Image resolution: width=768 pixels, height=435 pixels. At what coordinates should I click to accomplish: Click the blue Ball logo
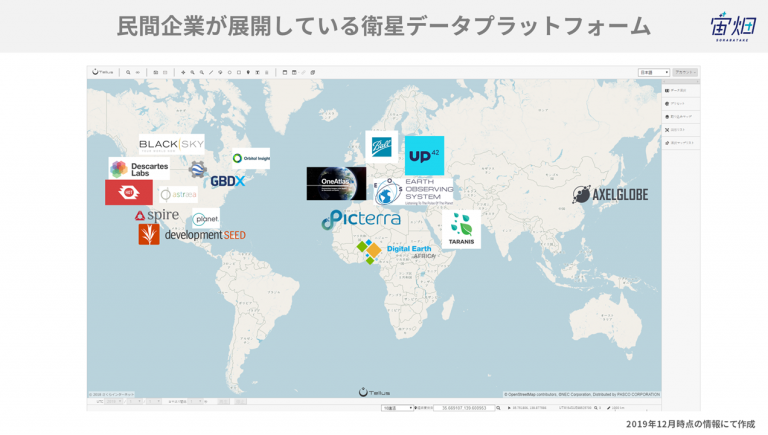pyautogui.click(x=382, y=147)
